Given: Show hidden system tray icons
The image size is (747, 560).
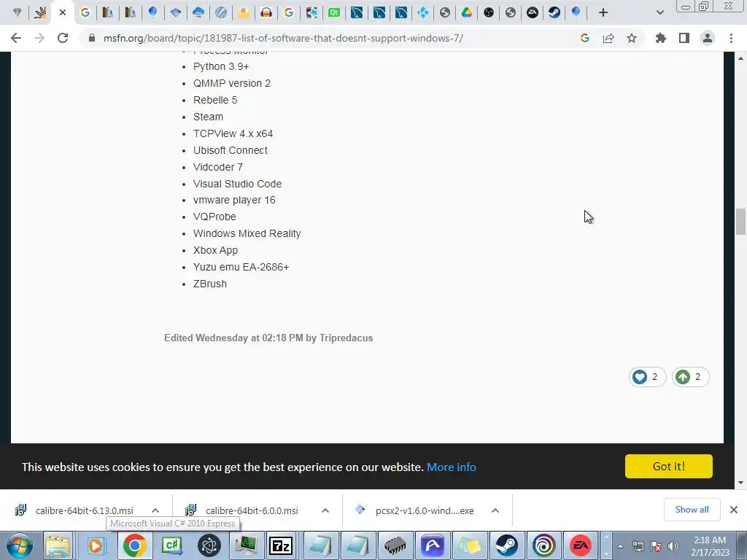Looking at the screenshot, I should 620,546.
